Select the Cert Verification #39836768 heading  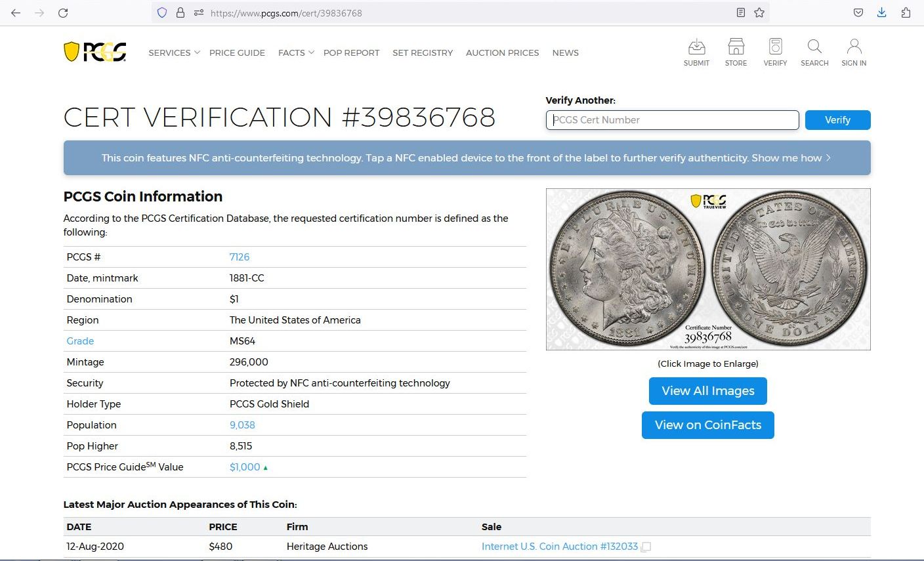tap(280, 117)
